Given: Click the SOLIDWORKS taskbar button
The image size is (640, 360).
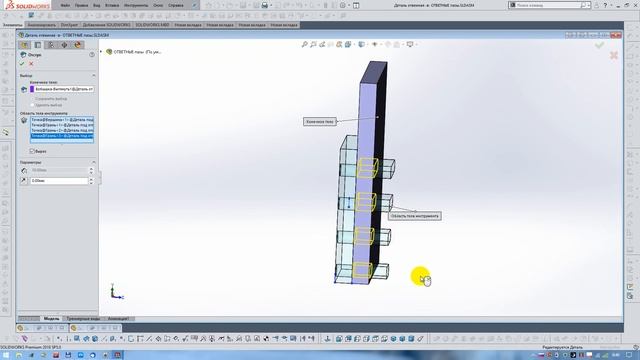Looking at the screenshot, I should click(118, 356).
